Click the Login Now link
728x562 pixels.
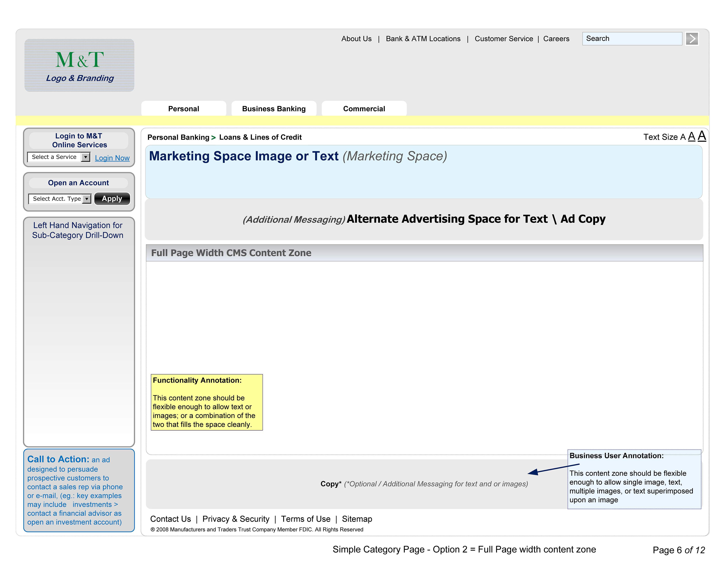pos(112,158)
